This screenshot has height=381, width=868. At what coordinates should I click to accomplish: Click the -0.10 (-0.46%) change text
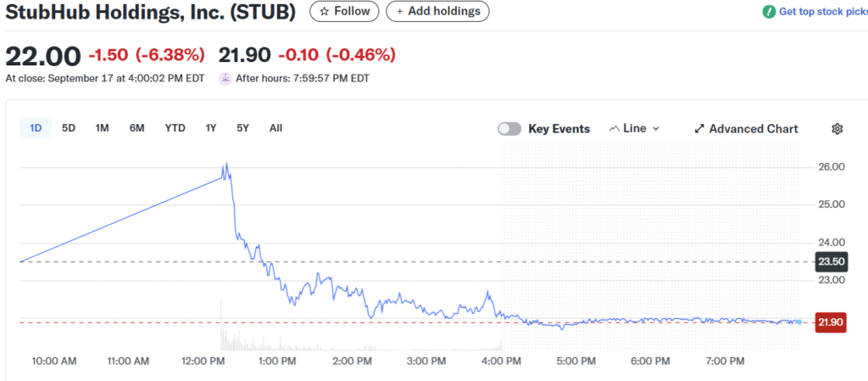[x=337, y=55]
